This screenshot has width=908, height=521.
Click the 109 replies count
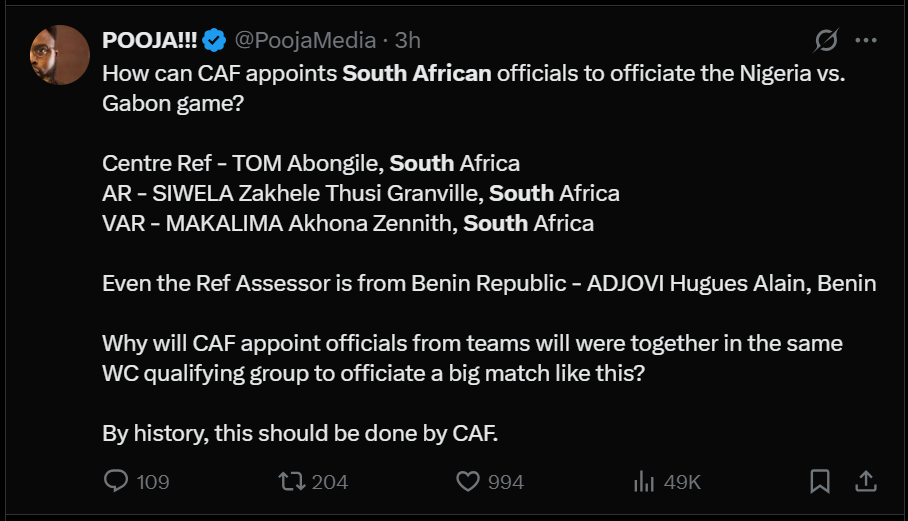tap(152, 482)
